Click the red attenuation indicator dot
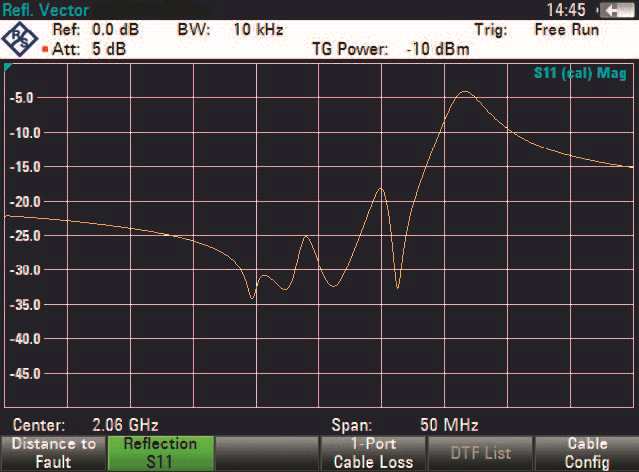 click(45, 49)
